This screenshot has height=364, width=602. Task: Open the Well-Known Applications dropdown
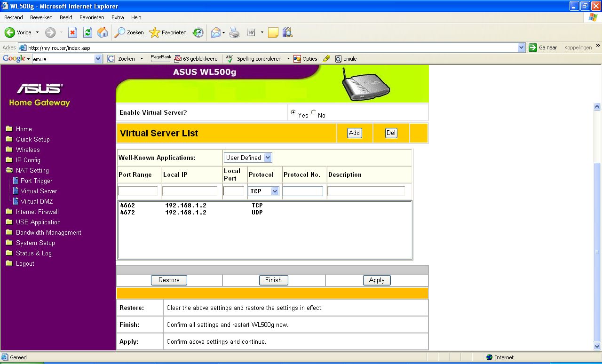(x=248, y=158)
